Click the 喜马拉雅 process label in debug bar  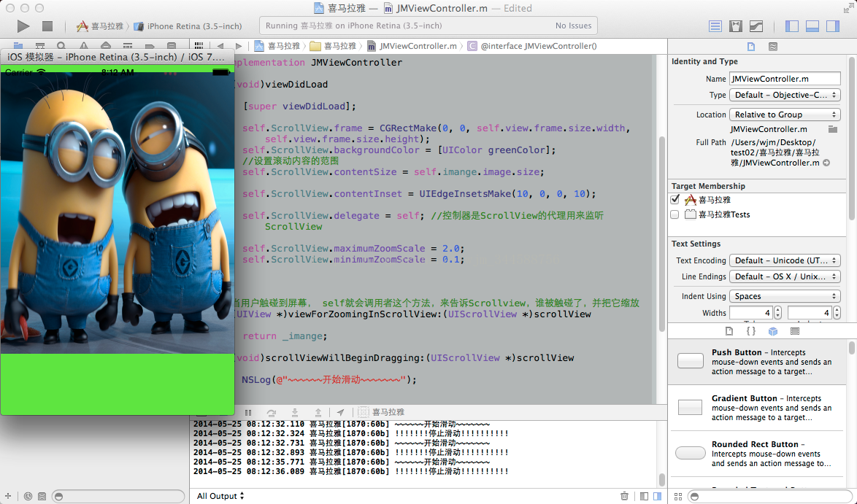coord(382,412)
